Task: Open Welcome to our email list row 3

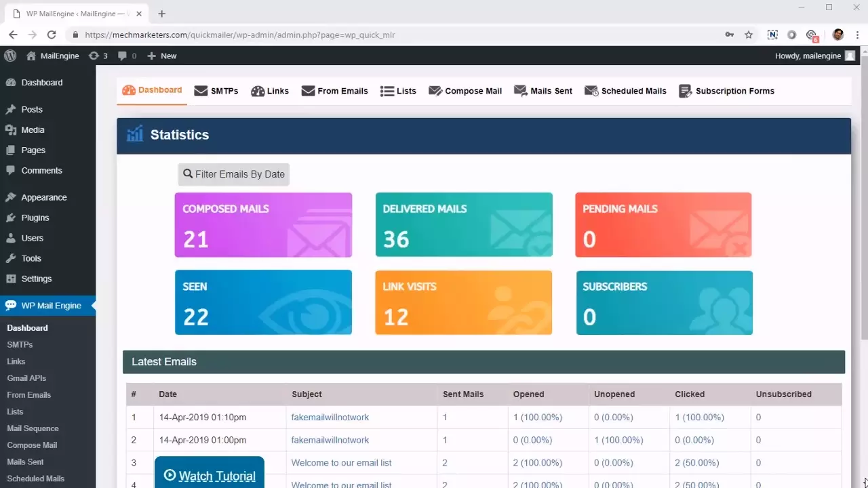Action: [341, 463]
